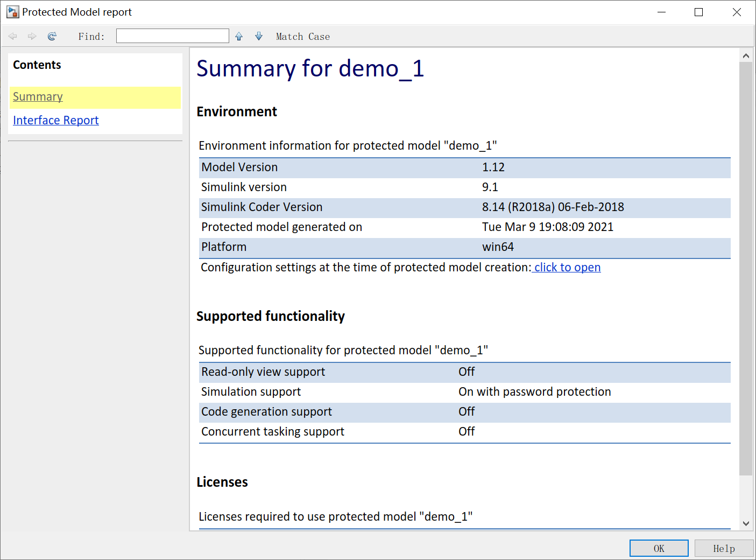Maximize the Protected Model report window
Viewport: 756px width, 560px height.
point(698,12)
